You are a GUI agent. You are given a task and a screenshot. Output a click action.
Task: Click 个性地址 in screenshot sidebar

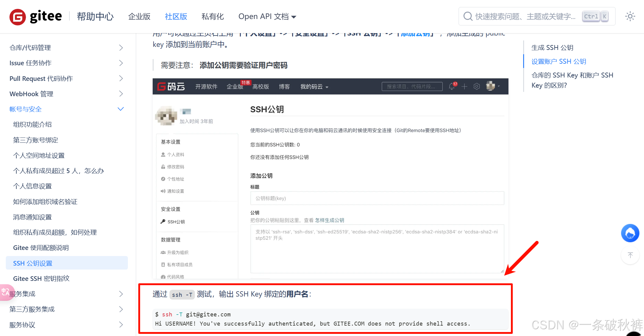(x=176, y=179)
